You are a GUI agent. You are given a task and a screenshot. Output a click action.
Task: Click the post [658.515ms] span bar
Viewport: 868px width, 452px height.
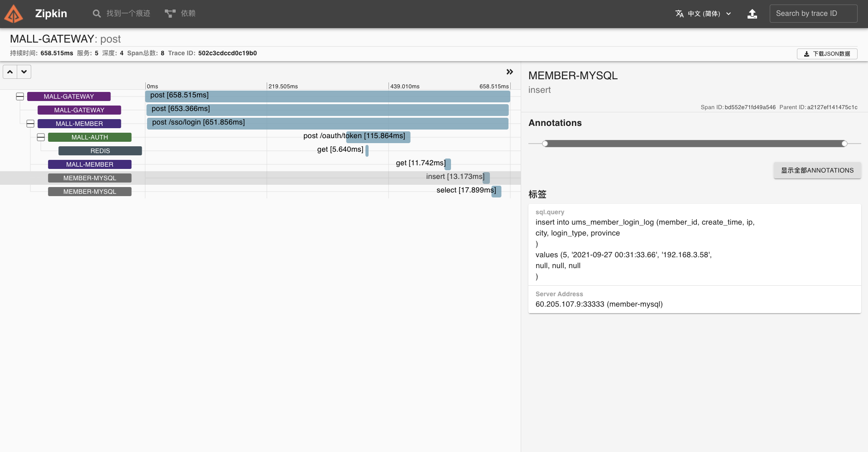(x=327, y=96)
